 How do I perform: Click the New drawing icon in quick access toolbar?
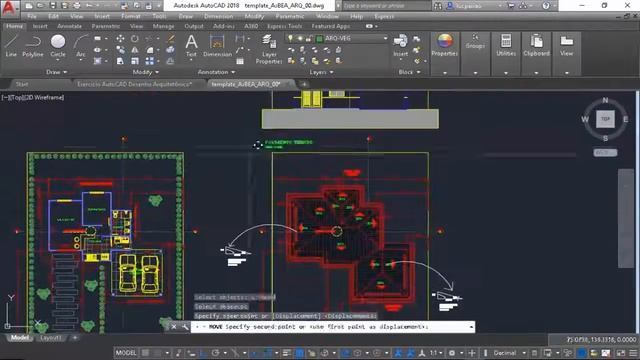[x=29, y=6]
